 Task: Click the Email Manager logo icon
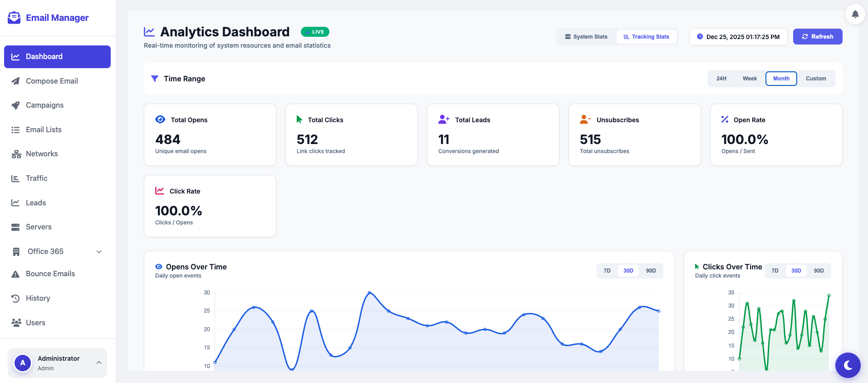click(14, 18)
